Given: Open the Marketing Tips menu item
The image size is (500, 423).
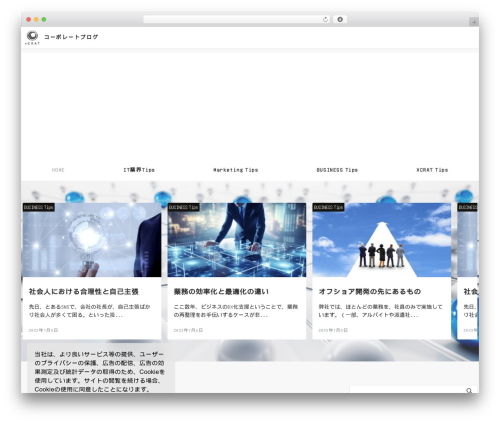Looking at the screenshot, I should pyautogui.click(x=235, y=170).
